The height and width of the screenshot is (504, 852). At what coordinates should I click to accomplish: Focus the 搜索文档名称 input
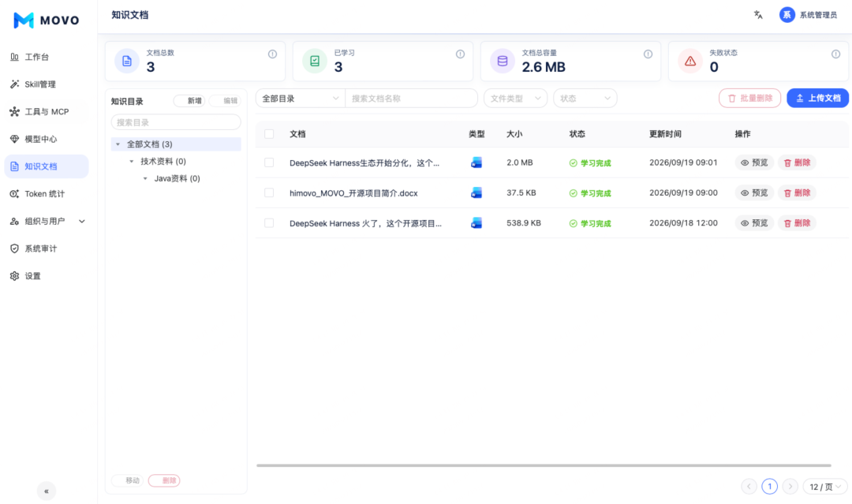tap(411, 99)
